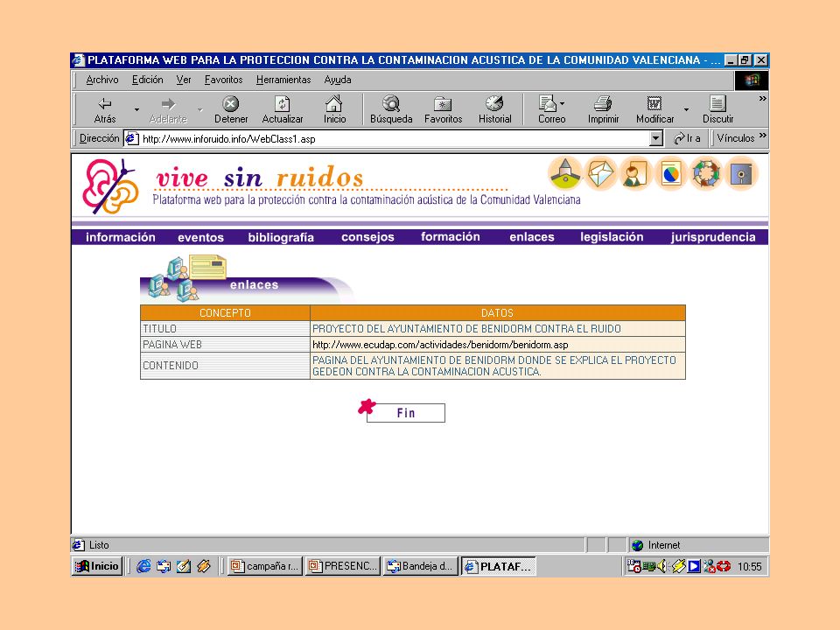This screenshot has width=840, height=630.
Task: Switch to campaña r... taskbar window
Action: [x=264, y=566]
